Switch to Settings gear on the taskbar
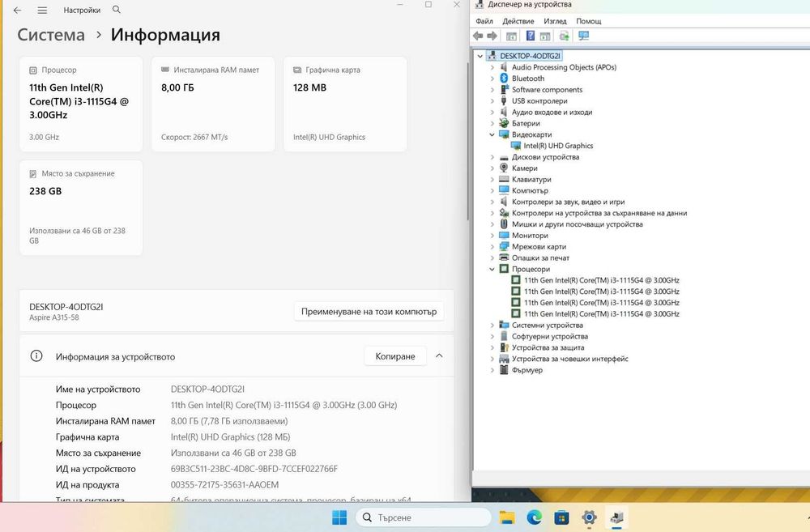Image resolution: width=810 pixels, height=532 pixels. pos(589,517)
